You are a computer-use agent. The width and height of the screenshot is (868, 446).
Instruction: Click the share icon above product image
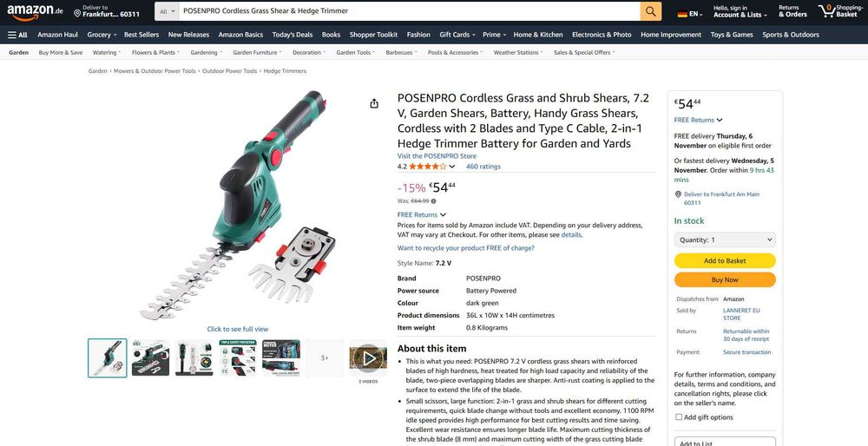coord(374,103)
